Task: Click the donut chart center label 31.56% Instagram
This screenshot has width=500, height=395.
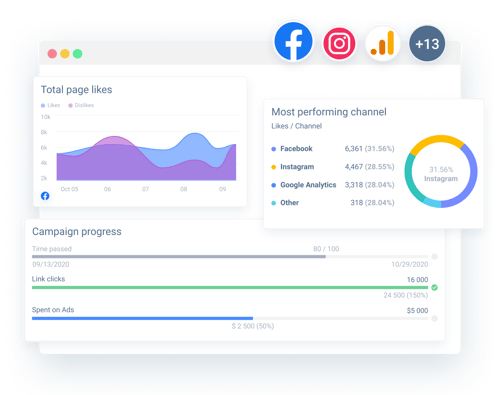Action: pos(441,174)
